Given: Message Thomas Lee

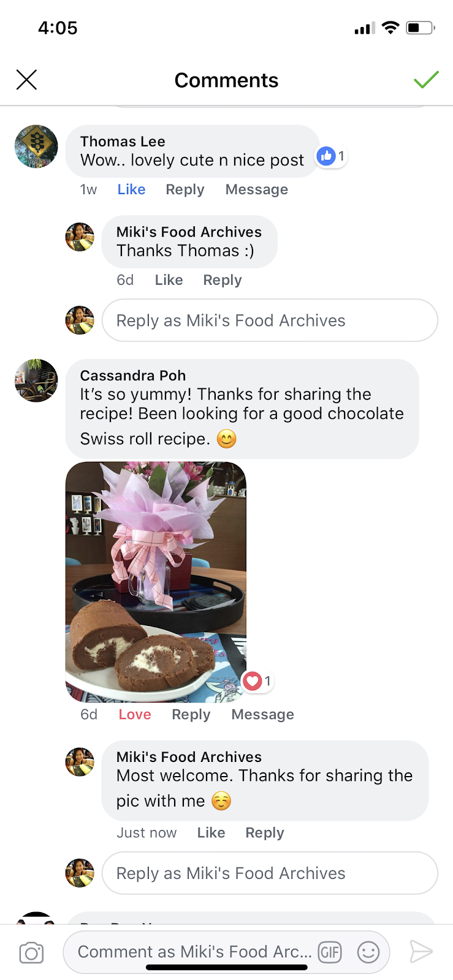Looking at the screenshot, I should pyautogui.click(x=257, y=190).
